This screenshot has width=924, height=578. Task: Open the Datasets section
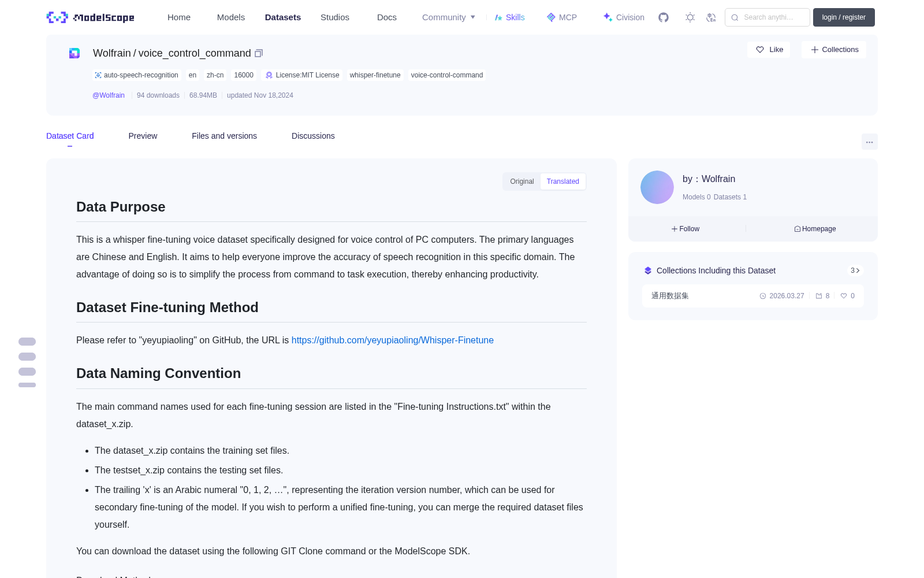point(283,17)
